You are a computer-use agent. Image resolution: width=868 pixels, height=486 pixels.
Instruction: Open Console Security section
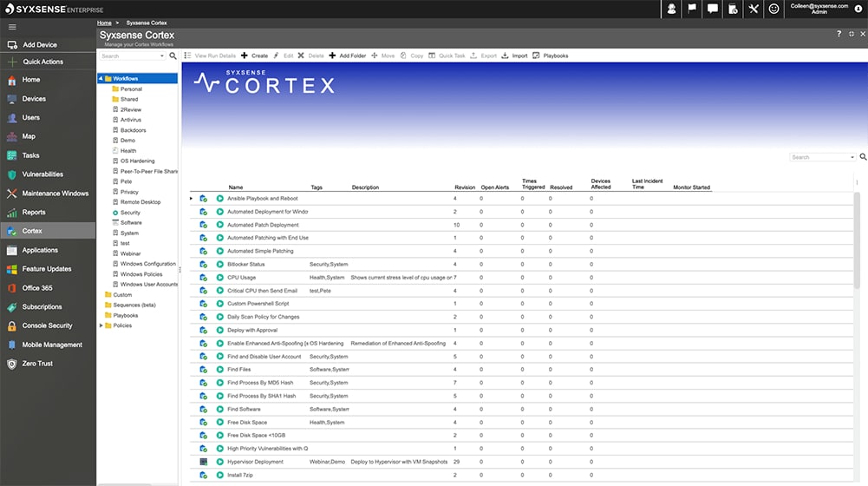pos(48,325)
